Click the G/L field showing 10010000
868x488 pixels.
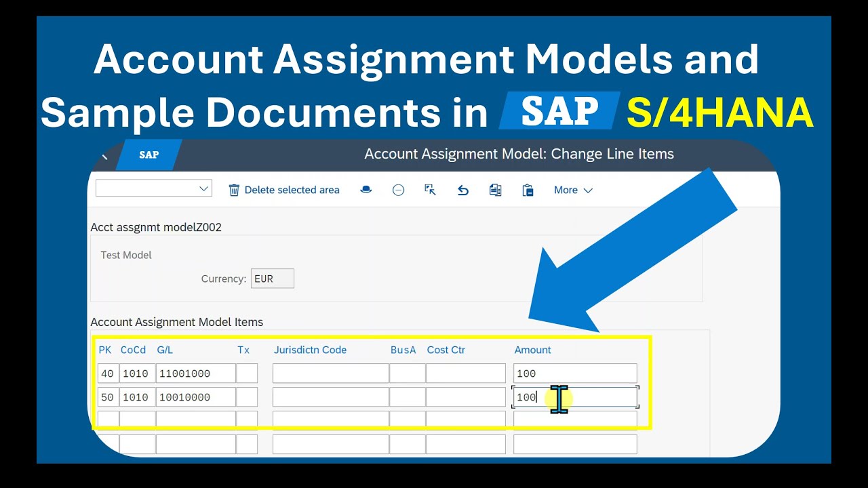tap(196, 397)
